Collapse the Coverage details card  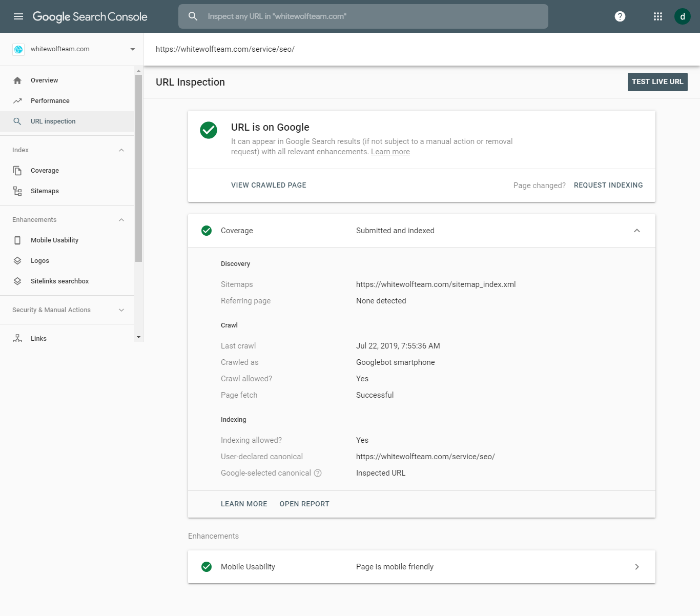point(637,231)
